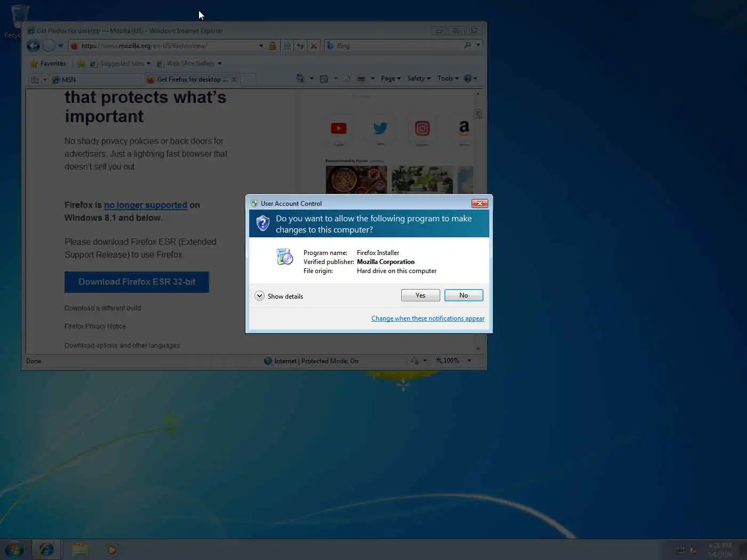
Task: Click the Action Center flag in system tray
Action: point(680,550)
